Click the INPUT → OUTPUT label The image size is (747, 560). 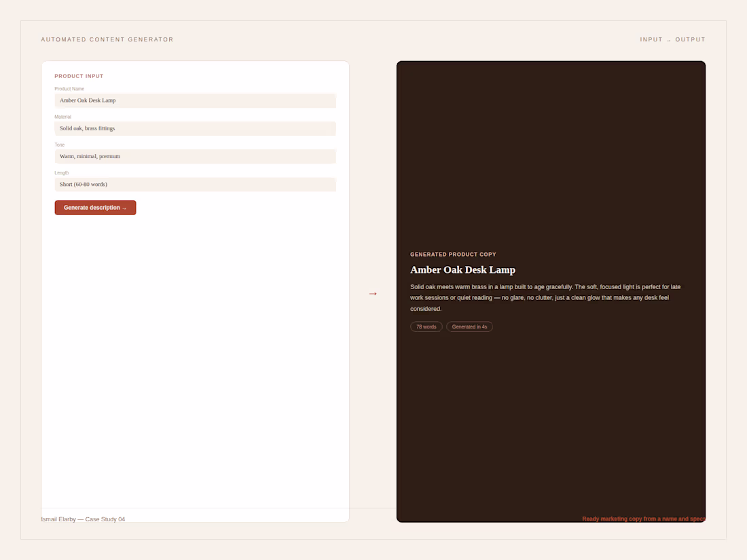(x=672, y=39)
